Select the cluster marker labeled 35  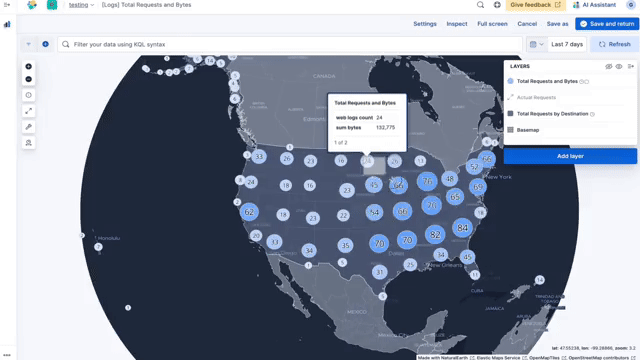(345, 245)
